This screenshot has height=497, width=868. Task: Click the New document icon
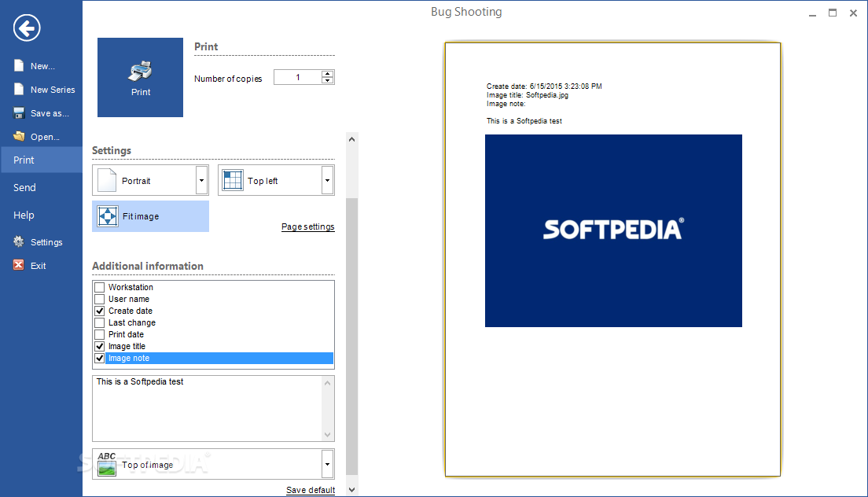click(19, 65)
